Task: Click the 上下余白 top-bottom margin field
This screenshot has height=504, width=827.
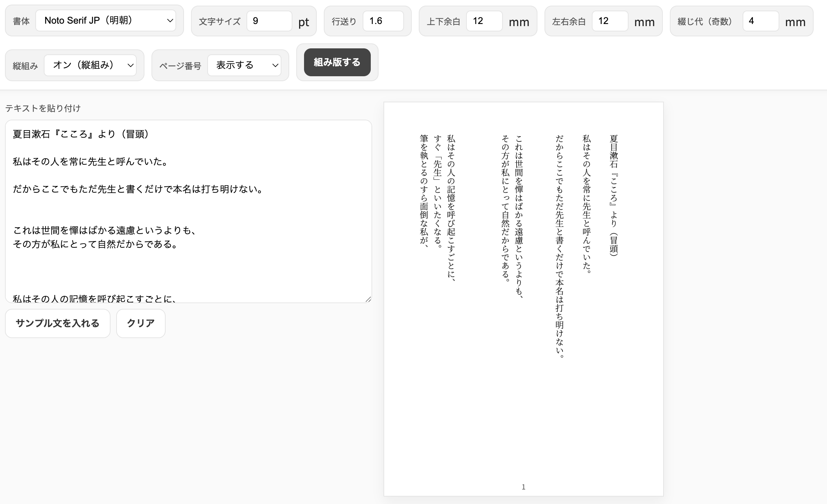Action: click(484, 21)
